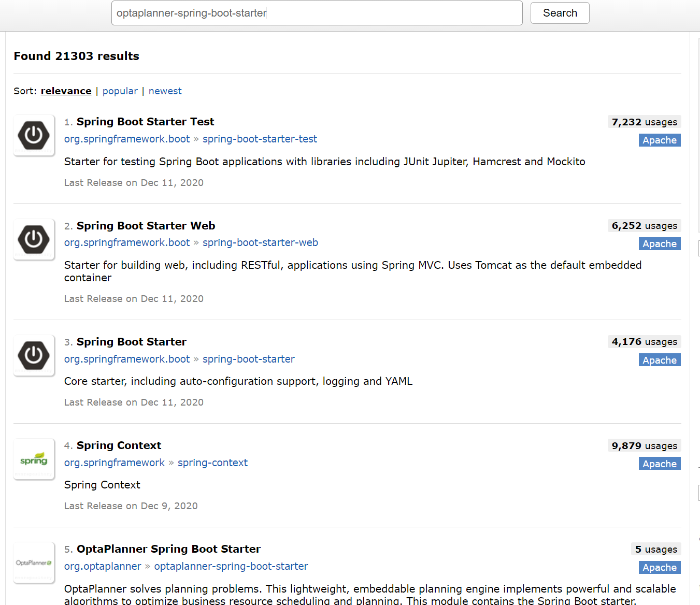
Task: Click the 'Last Release on Dec 11, 2020' text in result 1
Action: tap(134, 183)
